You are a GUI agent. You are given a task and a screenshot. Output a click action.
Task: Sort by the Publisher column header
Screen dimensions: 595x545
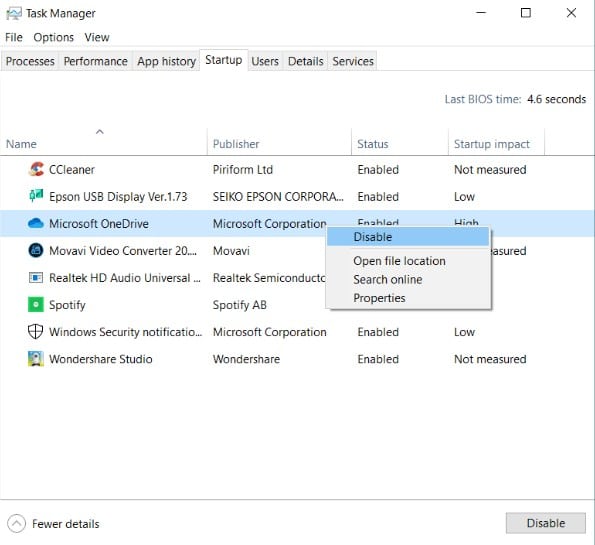point(236,144)
